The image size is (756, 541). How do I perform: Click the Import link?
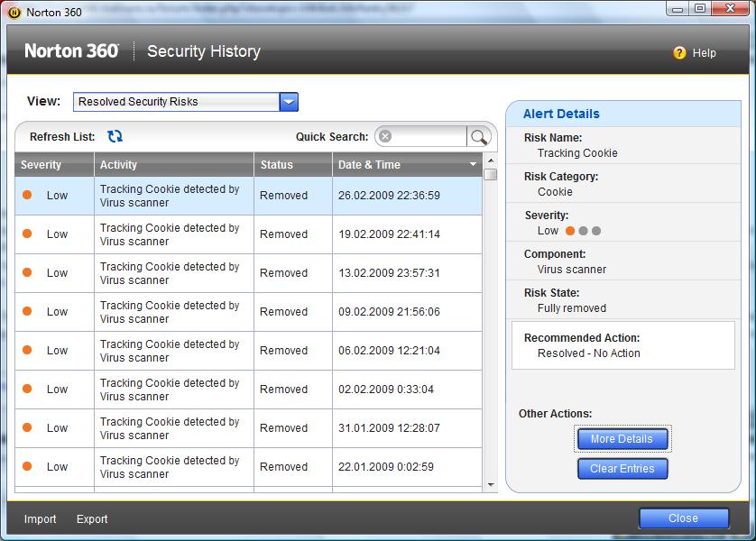click(40, 518)
